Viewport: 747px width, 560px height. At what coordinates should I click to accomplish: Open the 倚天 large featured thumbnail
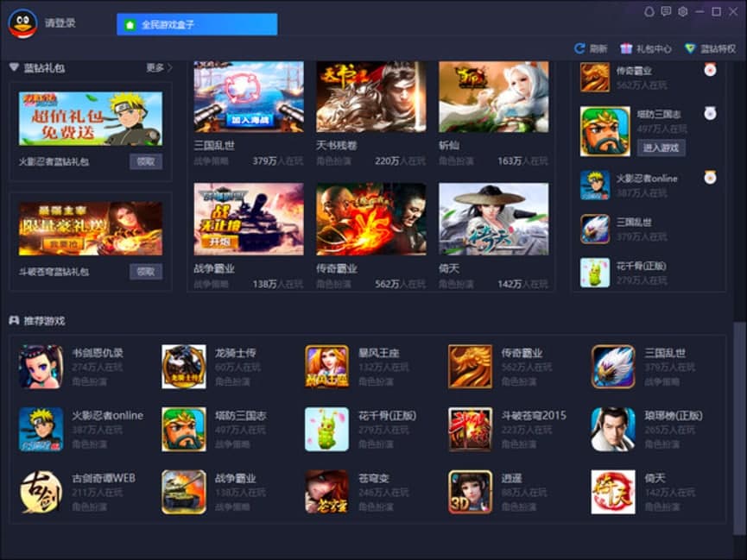point(494,219)
